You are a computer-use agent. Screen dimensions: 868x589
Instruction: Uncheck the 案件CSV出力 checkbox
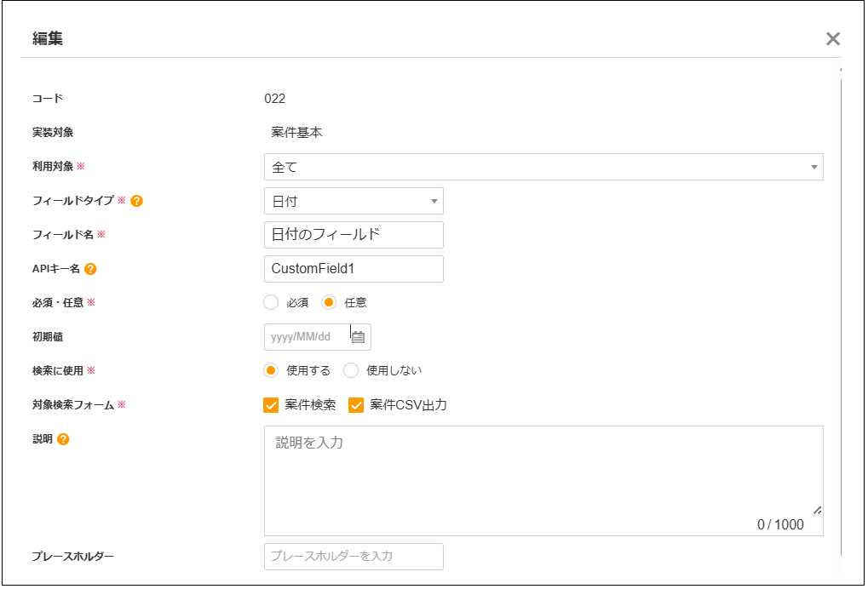click(x=356, y=405)
